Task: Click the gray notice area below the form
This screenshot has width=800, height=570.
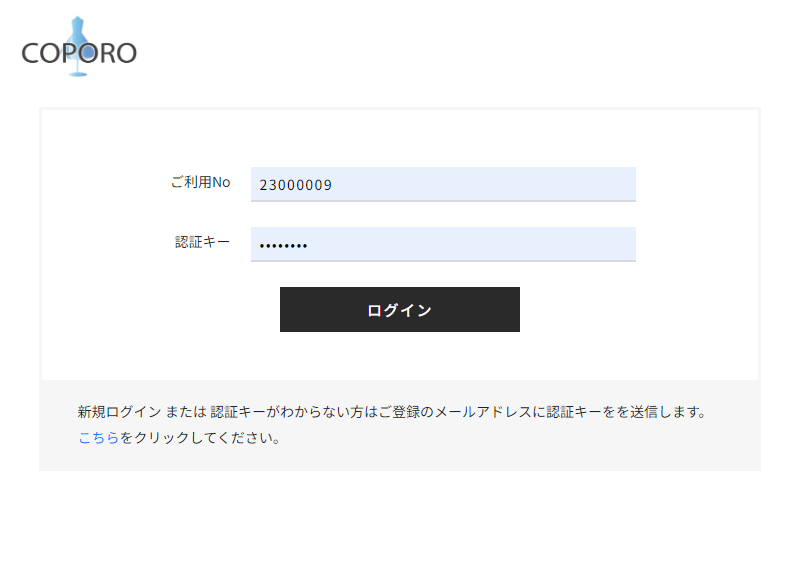Action: coord(399,425)
